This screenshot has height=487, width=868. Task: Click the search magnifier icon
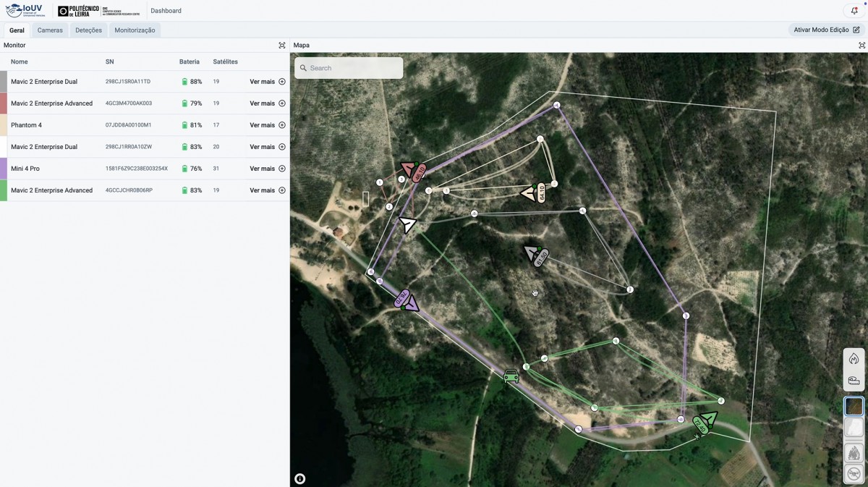click(x=303, y=68)
